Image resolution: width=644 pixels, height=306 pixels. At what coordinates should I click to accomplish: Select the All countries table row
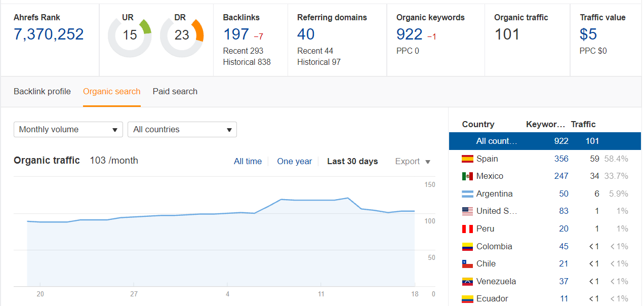pos(545,141)
